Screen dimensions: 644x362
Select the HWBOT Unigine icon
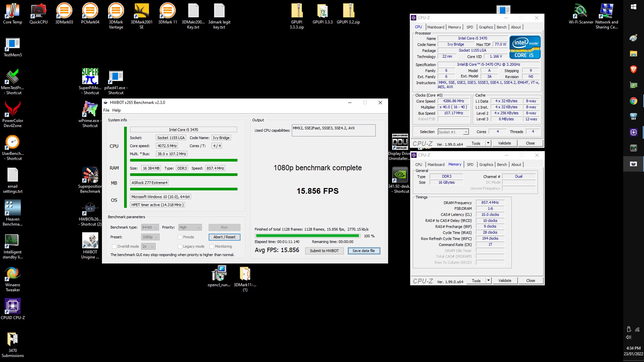click(x=90, y=246)
